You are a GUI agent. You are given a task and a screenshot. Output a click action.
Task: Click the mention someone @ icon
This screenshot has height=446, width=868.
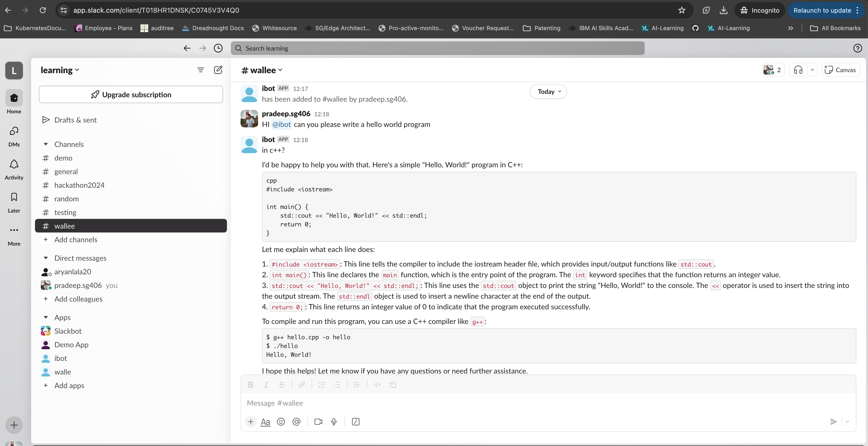[x=296, y=422]
